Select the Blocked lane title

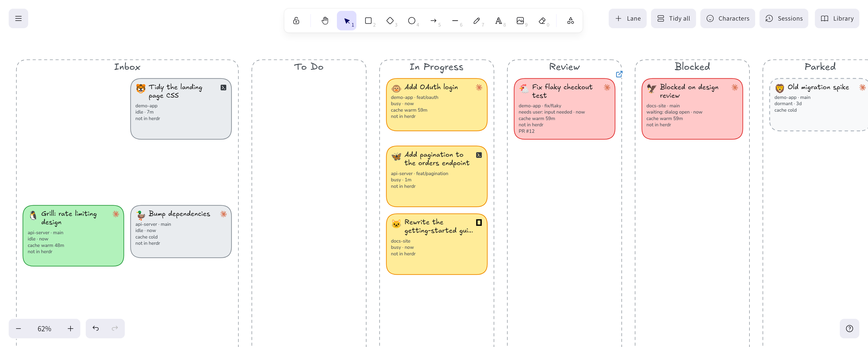[692, 67]
